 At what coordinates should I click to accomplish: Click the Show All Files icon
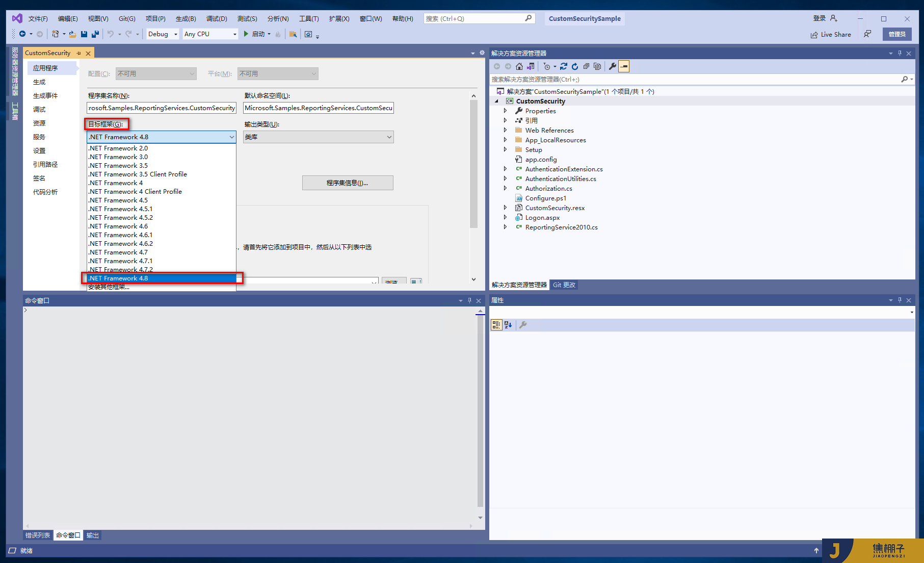(597, 66)
